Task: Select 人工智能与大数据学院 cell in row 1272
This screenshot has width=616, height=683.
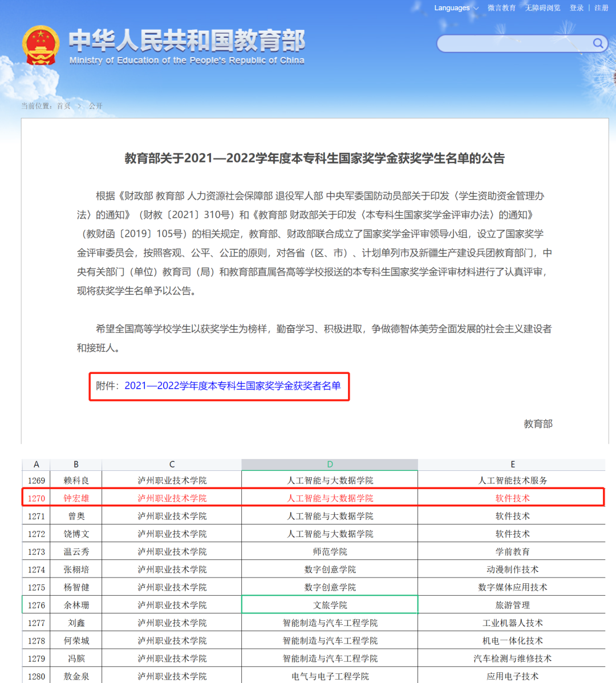Action: [330, 534]
